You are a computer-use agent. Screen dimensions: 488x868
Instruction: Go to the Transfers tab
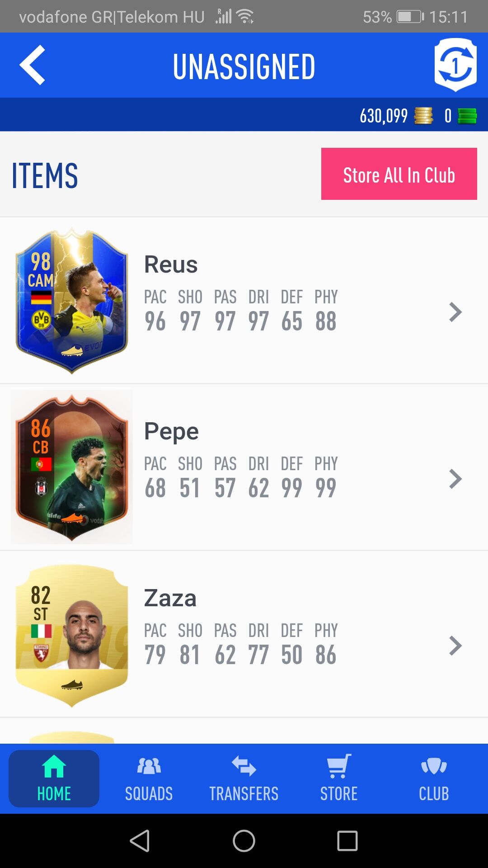(x=244, y=778)
